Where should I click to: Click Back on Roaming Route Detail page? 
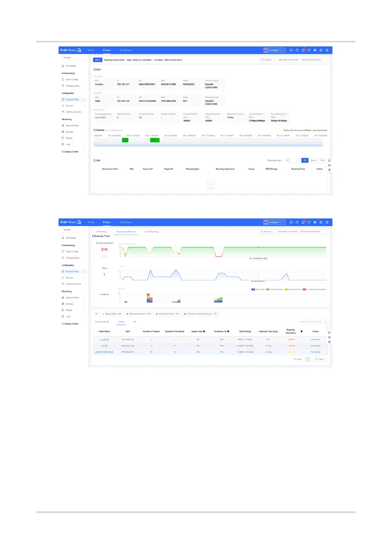coord(97,60)
